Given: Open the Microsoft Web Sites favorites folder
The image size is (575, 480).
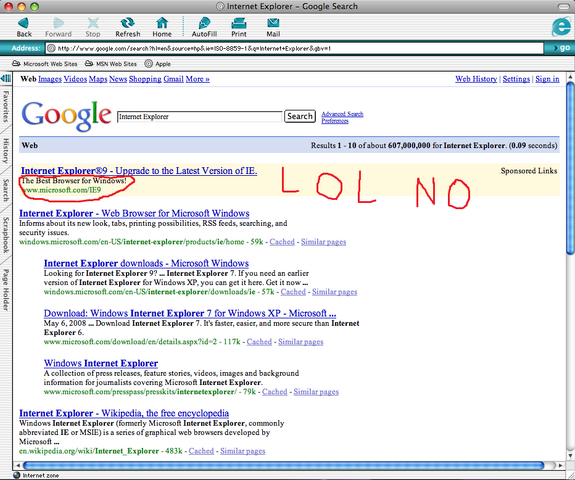Looking at the screenshot, I should pos(45,64).
